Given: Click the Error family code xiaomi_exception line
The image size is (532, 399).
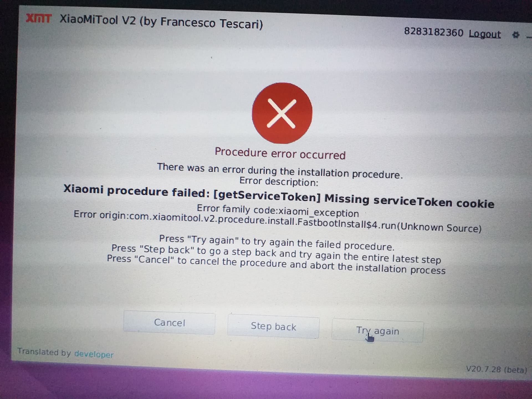Looking at the screenshot, I should 278,211.
